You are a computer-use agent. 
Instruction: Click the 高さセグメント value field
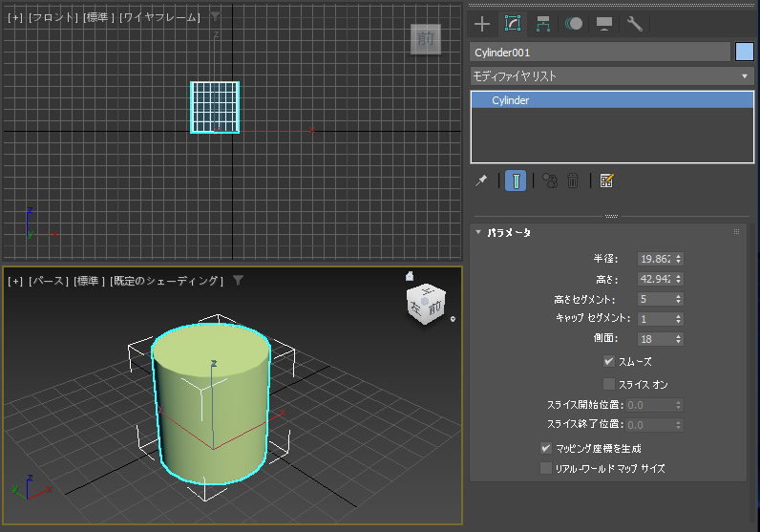tap(655, 299)
